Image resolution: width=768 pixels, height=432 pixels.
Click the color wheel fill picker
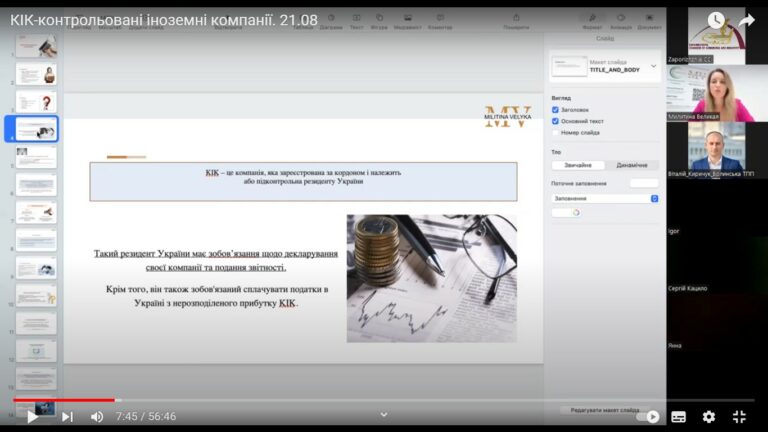(x=576, y=212)
